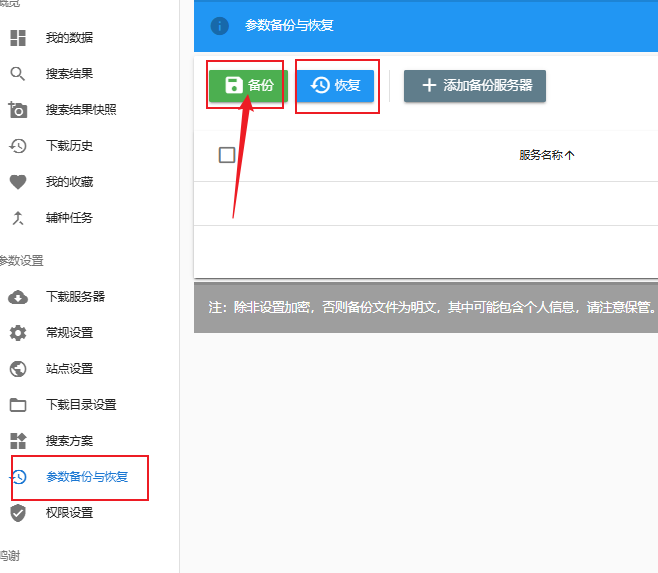Click the info icon in blue header
This screenshot has width=658, height=573.
[x=220, y=26]
